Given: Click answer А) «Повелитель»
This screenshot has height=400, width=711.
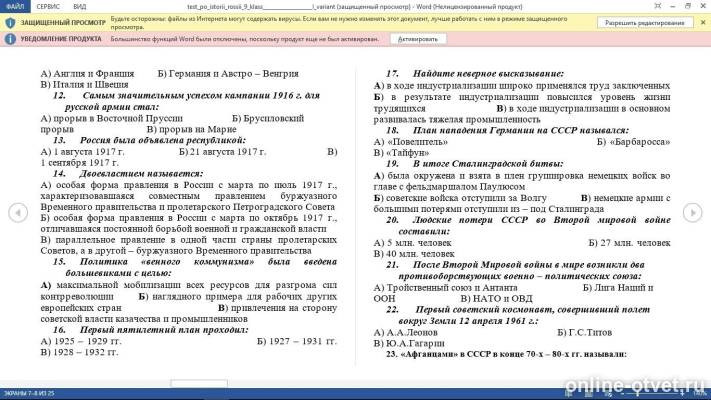Looking at the screenshot, I should click(x=411, y=141).
